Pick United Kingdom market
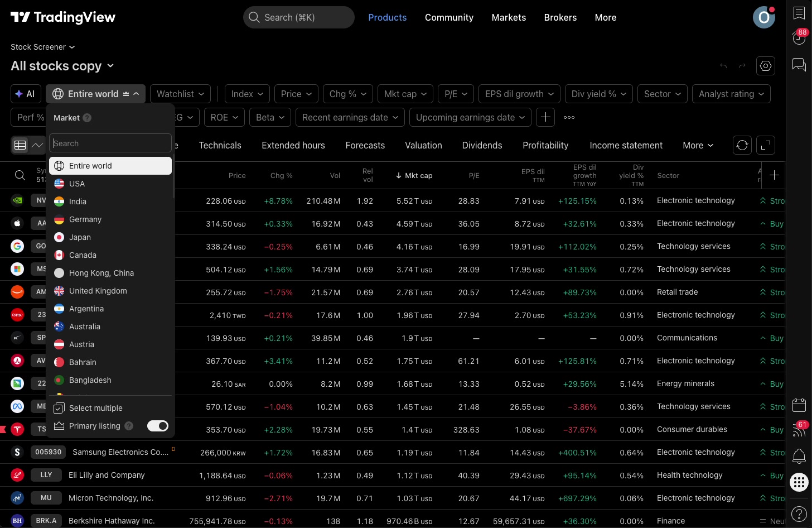This screenshot has width=812, height=528. (x=110, y=291)
